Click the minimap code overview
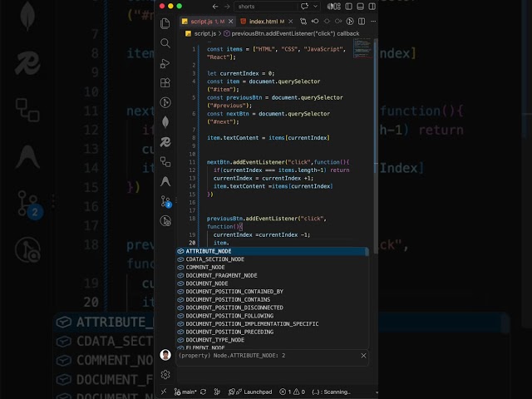The width and height of the screenshot is (532, 399). [362, 48]
